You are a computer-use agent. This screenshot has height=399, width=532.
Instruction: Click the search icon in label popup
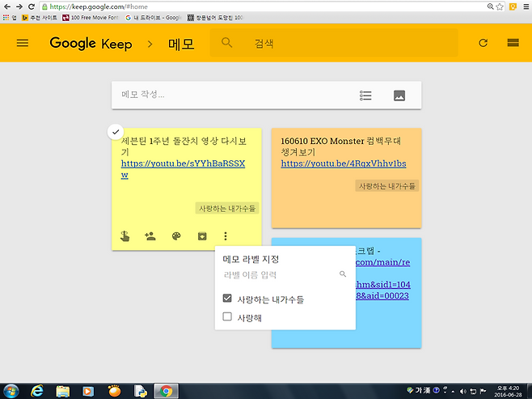click(x=343, y=274)
